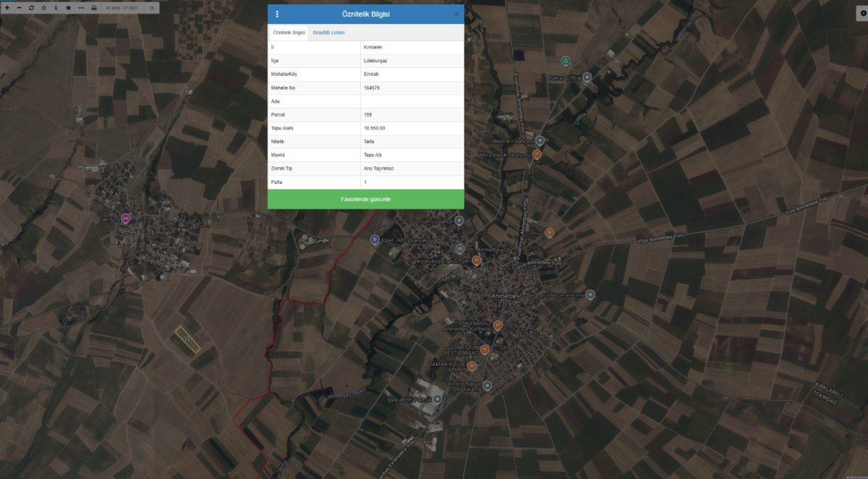Zoom out with the minus tool

coord(19,7)
